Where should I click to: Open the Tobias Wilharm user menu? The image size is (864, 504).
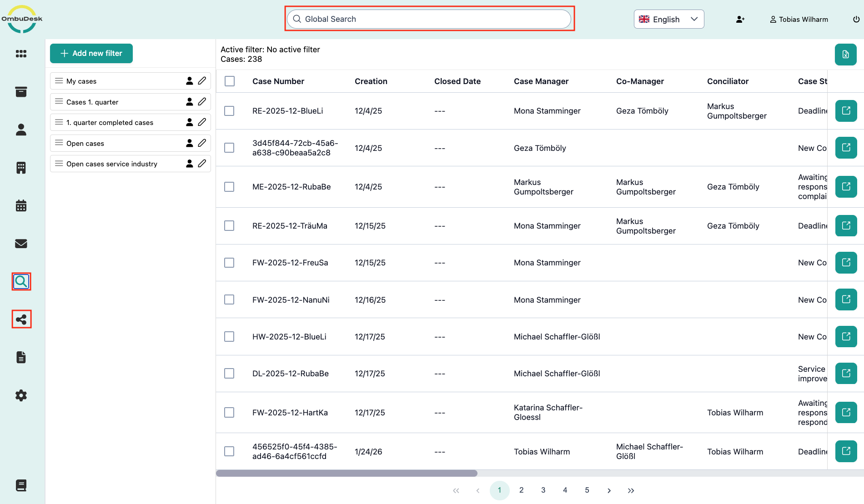[799, 19]
